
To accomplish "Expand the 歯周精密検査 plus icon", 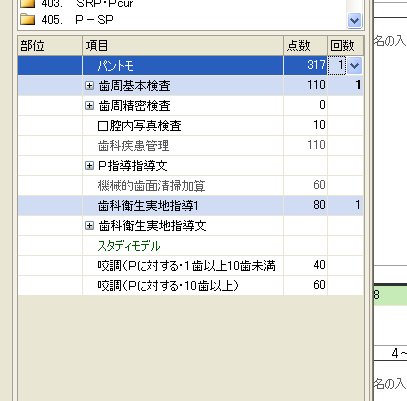I will (89, 106).
